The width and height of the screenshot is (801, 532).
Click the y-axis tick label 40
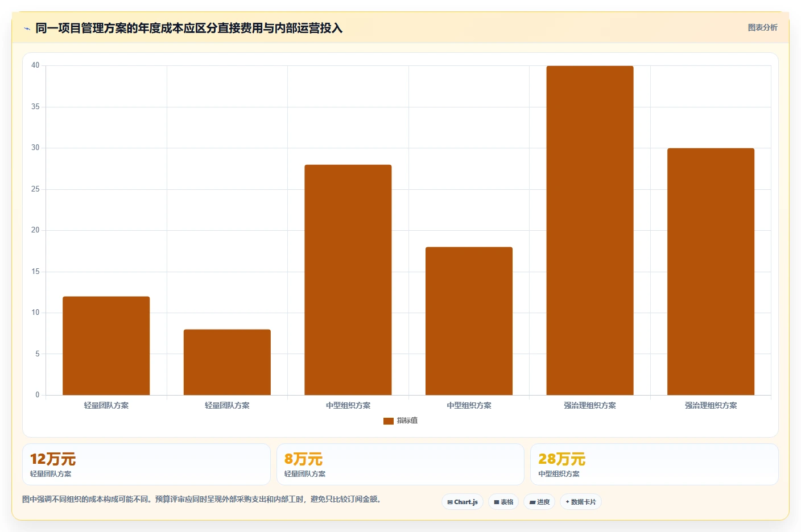(x=35, y=65)
